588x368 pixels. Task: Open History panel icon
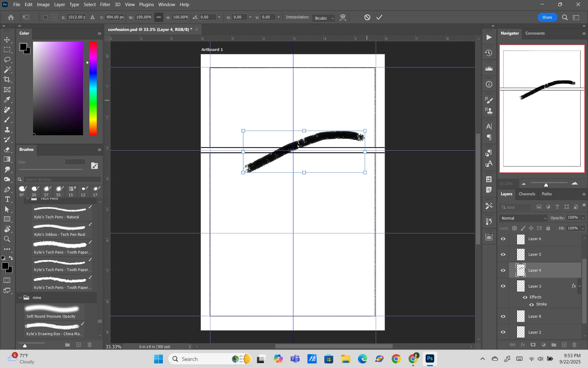pyautogui.click(x=489, y=53)
